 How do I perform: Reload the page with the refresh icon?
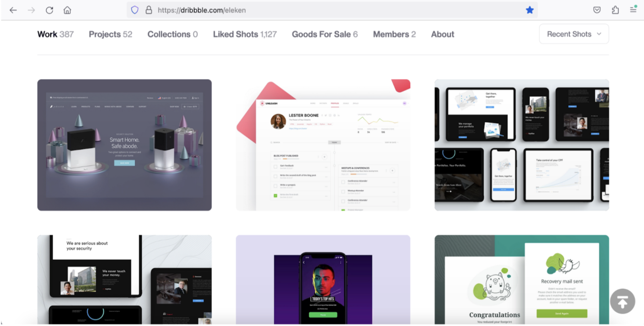[49, 10]
